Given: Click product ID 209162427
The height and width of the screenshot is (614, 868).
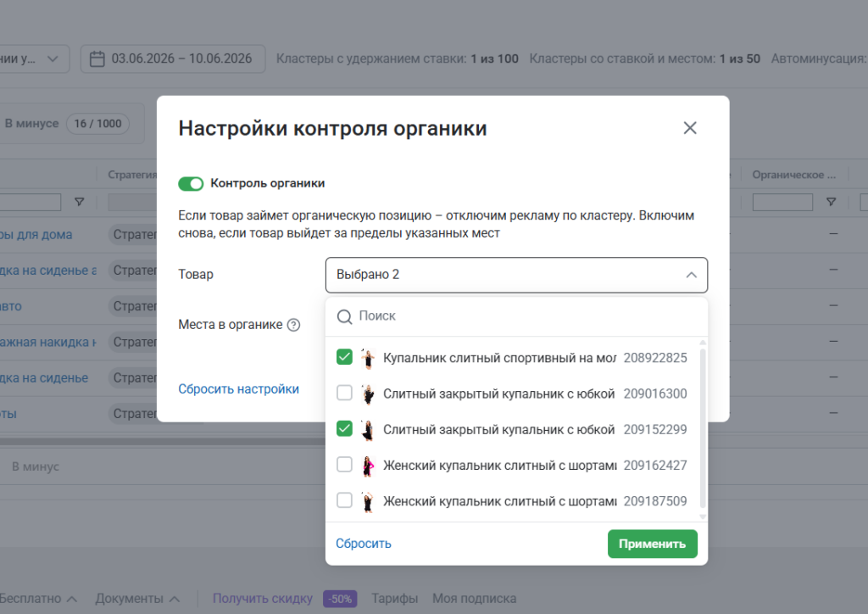Looking at the screenshot, I should tap(655, 466).
